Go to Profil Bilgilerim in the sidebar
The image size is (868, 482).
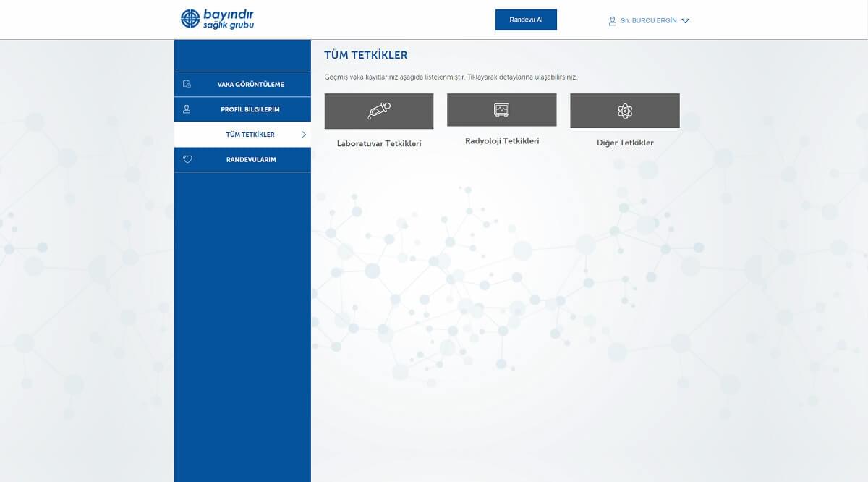pyautogui.click(x=250, y=109)
